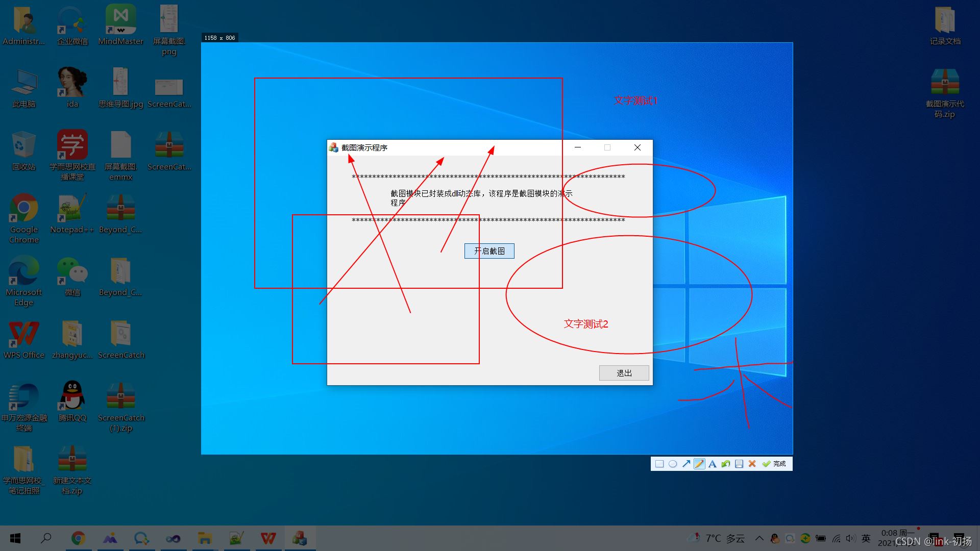Viewport: 980px width, 551px height.
Task: Click the arrow/line draw tool
Action: [687, 464]
